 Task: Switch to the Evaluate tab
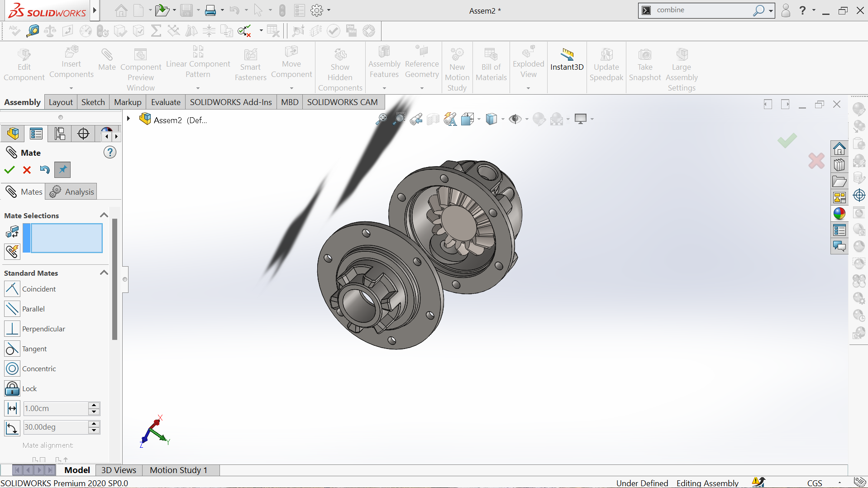tap(166, 102)
